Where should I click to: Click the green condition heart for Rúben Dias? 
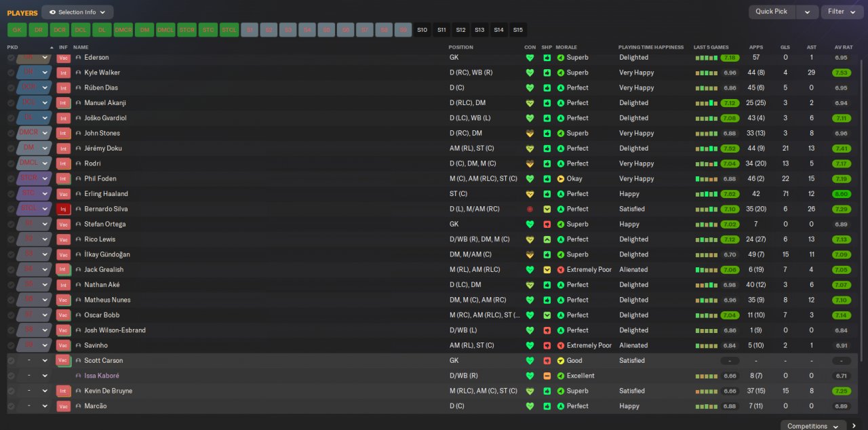(530, 87)
